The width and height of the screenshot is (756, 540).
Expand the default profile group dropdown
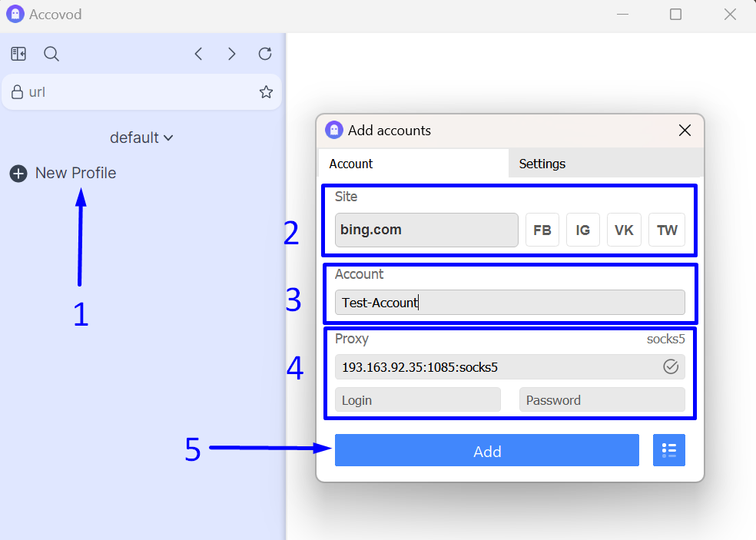[141, 137]
